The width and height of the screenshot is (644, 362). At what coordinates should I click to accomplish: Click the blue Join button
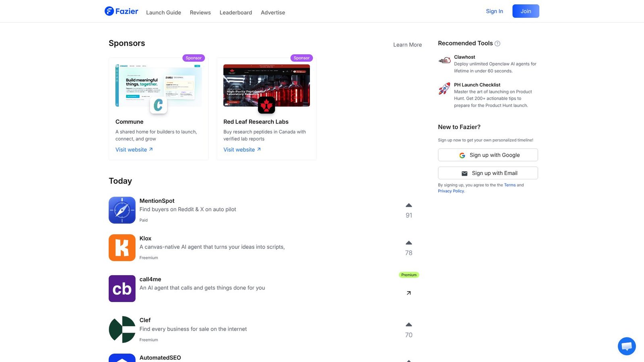pos(526,11)
